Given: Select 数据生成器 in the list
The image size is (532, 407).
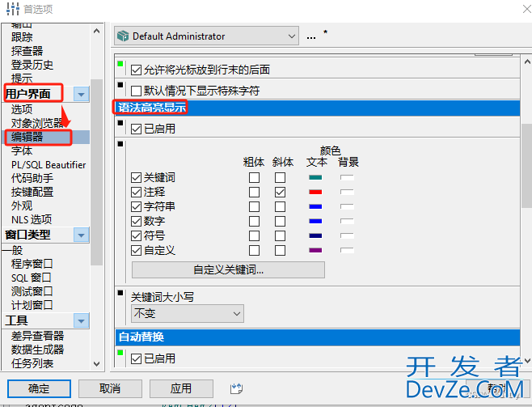Looking at the screenshot, I should [x=37, y=350].
